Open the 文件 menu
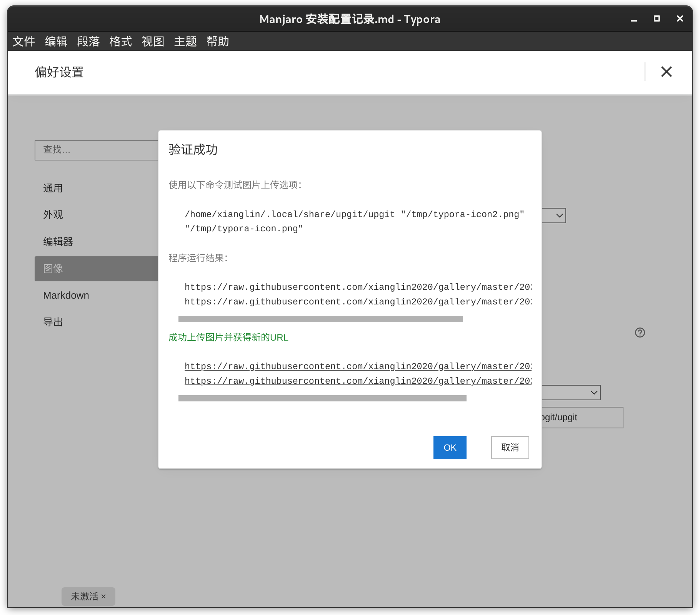The width and height of the screenshot is (700, 615). tap(24, 41)
